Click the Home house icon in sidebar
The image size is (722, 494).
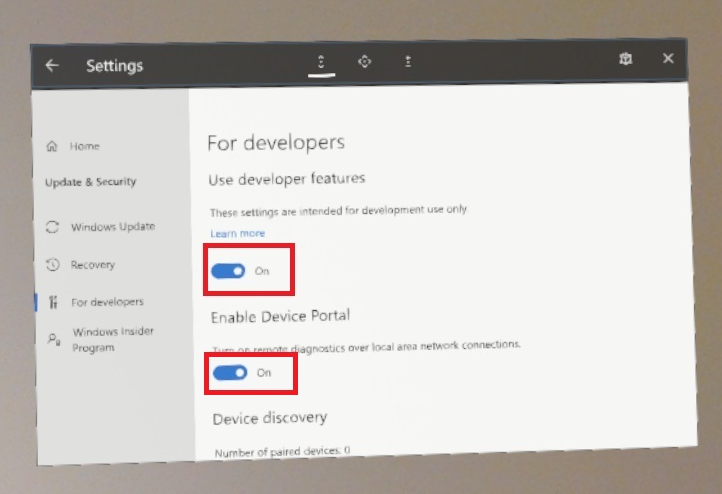tap(52, 146)
